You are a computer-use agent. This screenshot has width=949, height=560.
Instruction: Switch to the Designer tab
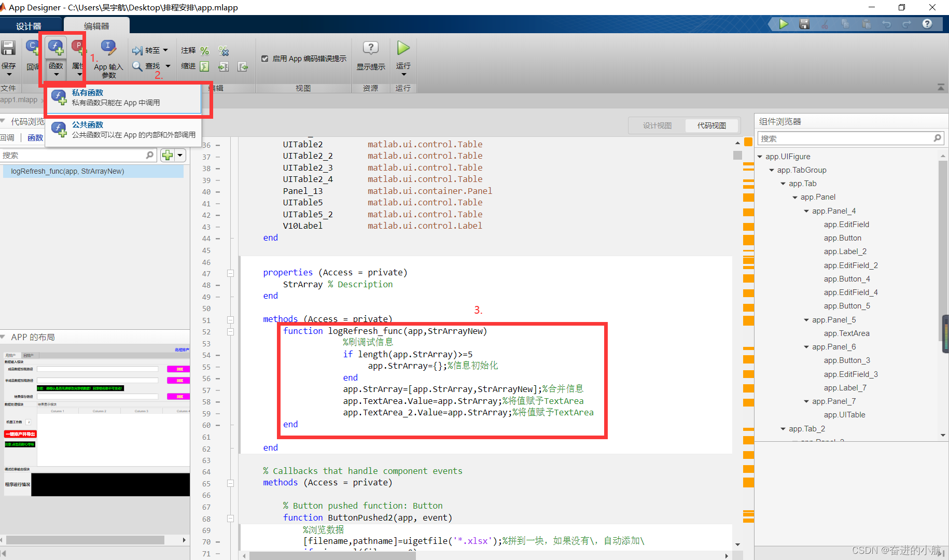29,26
